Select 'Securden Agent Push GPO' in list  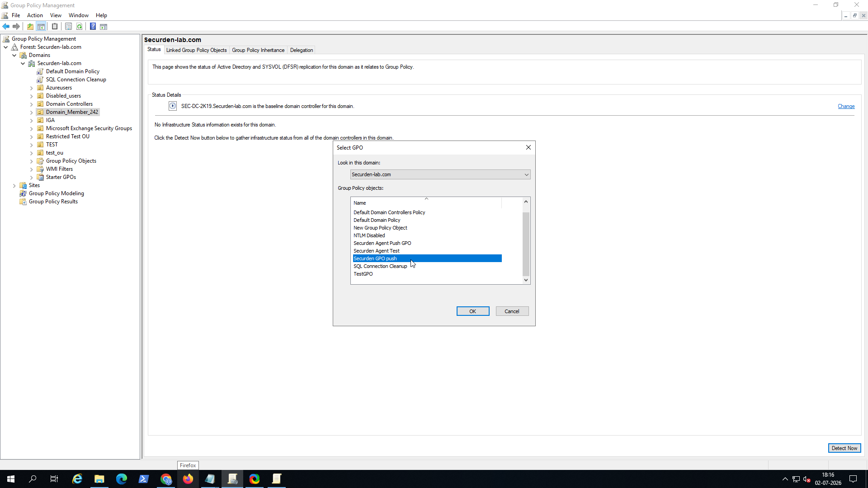[x=382, y=243]
